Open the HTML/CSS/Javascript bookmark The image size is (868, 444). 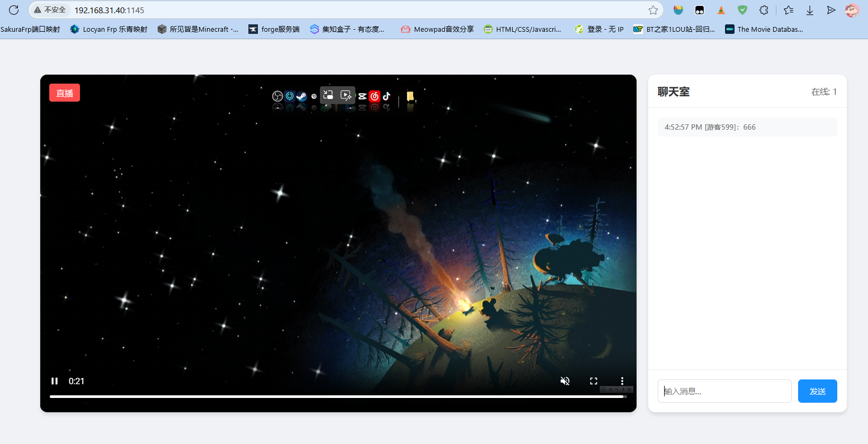[x=522, y=29]
